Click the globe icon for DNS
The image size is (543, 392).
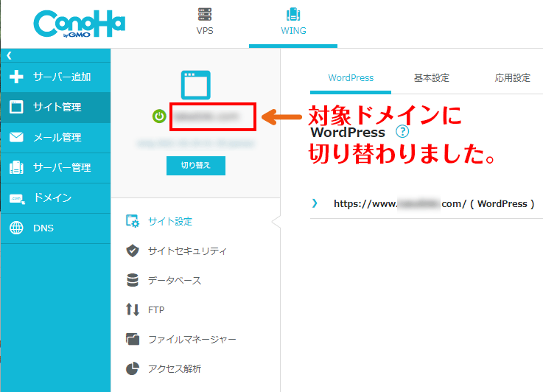click(16, 228)
